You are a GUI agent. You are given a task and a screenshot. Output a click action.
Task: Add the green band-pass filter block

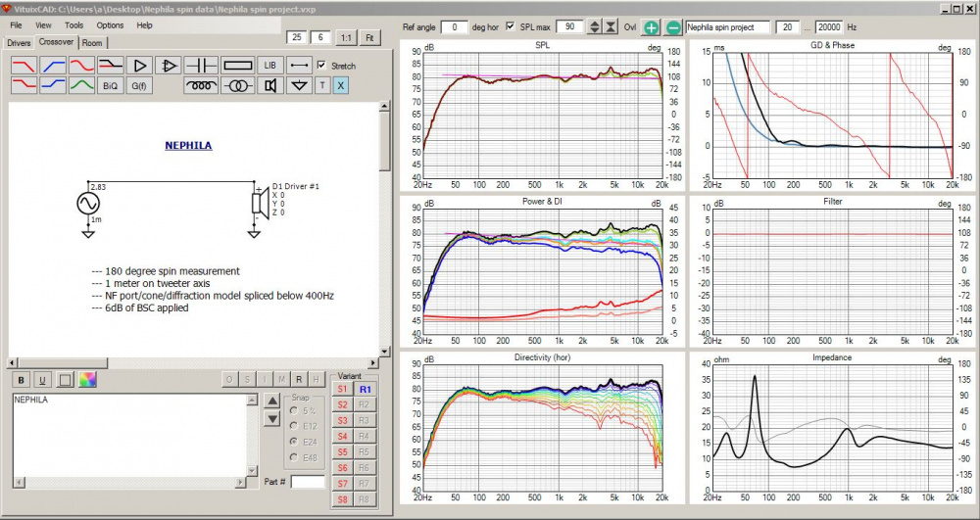click(81, 85)
